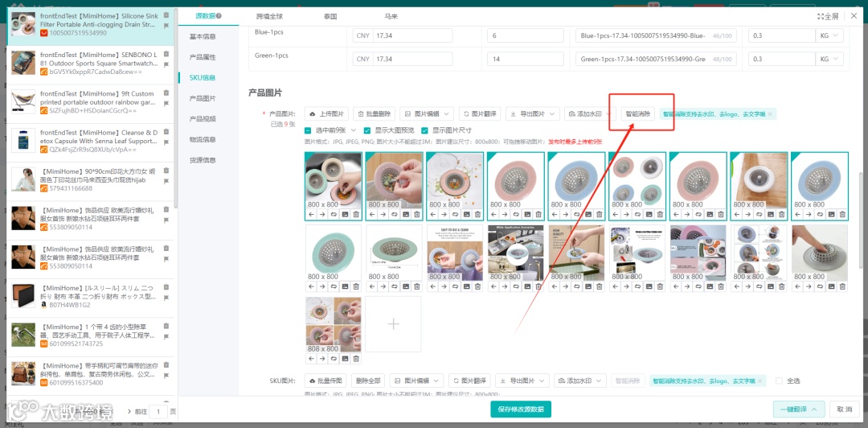Click the Blue-1pcs SKU code field
This screenshot has width=868, height=428.
pyautogui.click(x=656, y=35)
